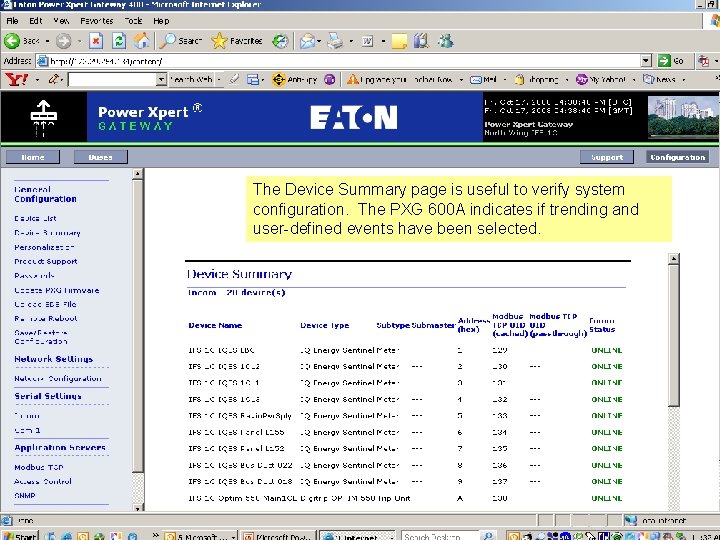Click the Yahoo toolbar pencil icon
This screenshot has width=720, height=540.
pyautogui.click(x=53, y=79)
